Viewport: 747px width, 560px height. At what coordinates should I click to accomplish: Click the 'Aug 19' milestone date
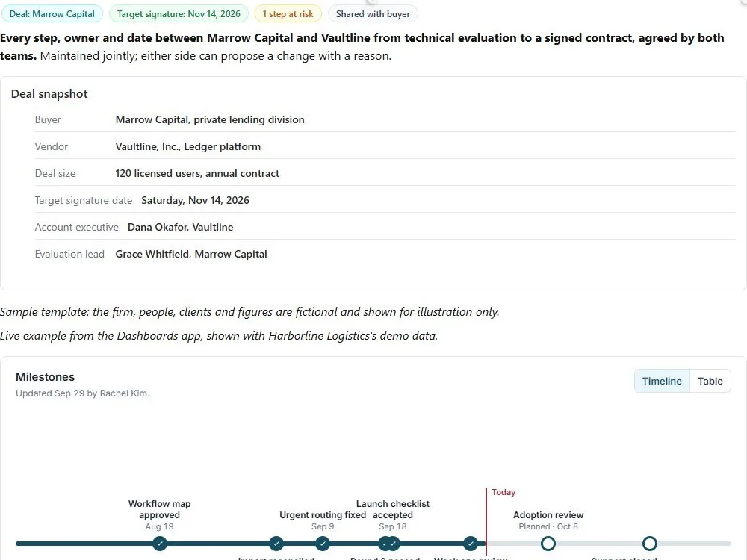click(160, 526)
